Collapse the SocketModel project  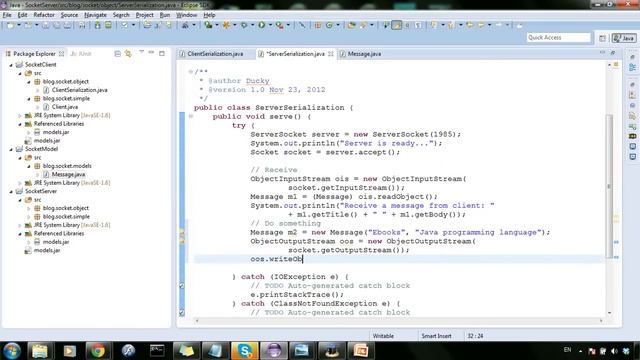point(11,149)
